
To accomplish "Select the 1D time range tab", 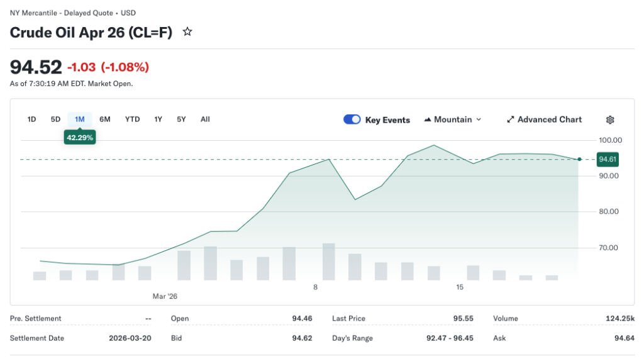I will point(31,119).
